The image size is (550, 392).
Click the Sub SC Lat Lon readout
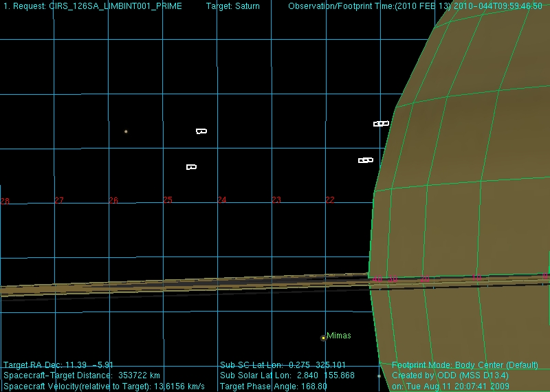[x=283, y=365]
